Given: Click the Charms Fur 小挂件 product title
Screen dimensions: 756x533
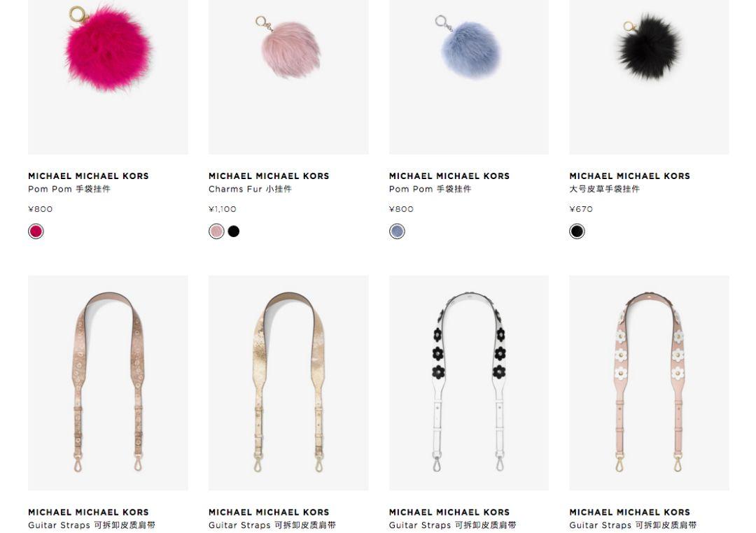Looking at the screenshot, I should click(x=250, y=189).
